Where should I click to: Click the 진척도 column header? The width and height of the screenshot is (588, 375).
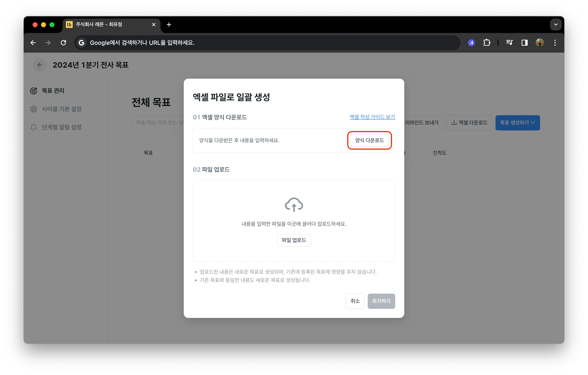(x=440, y=153)
